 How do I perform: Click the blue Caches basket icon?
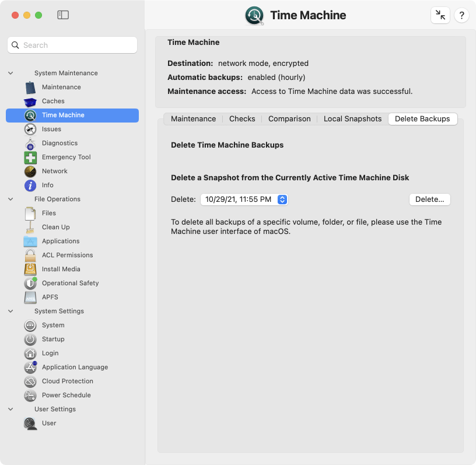pyautogui.click(x=30, y=102)
